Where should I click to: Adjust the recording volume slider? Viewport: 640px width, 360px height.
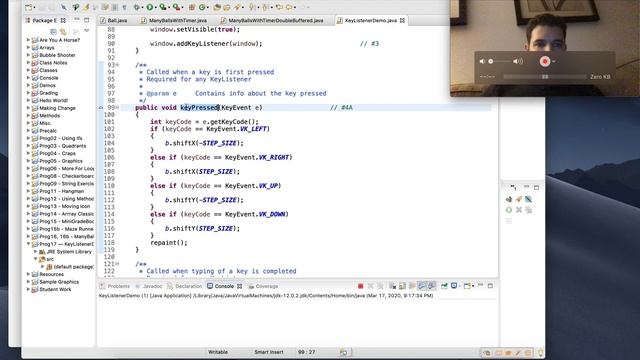(500, 61)
